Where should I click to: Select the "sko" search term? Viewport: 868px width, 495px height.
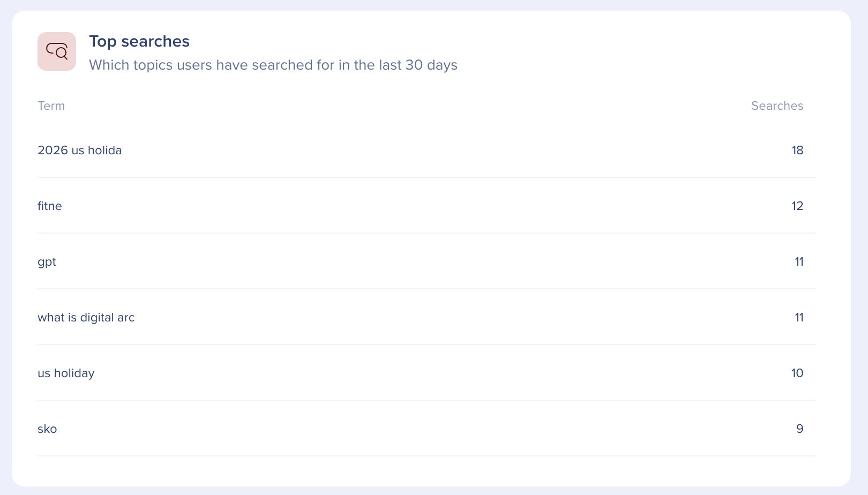(47, 429)
